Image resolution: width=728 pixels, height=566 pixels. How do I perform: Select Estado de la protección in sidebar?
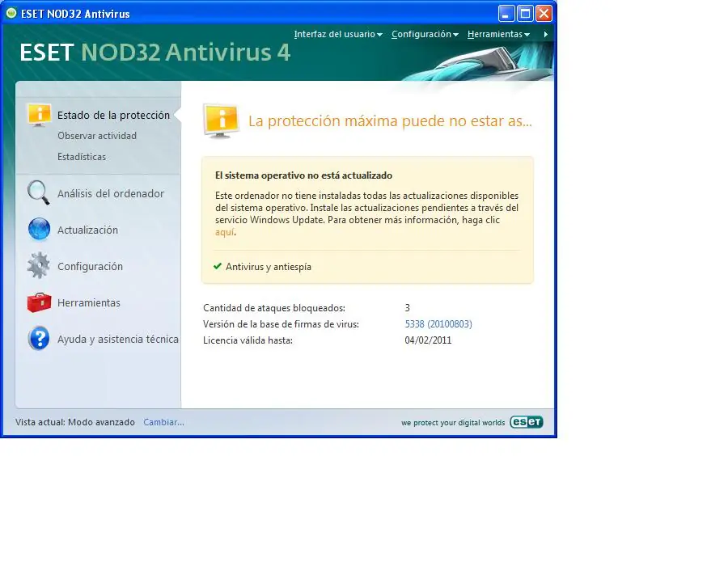point(113,115)
